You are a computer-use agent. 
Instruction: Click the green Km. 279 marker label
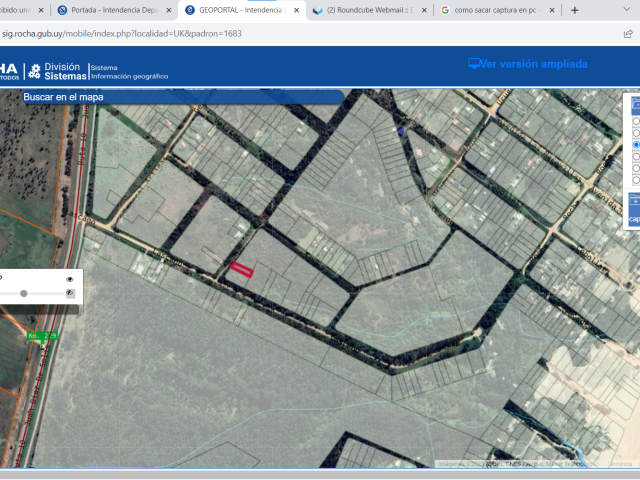click(42, 335)
